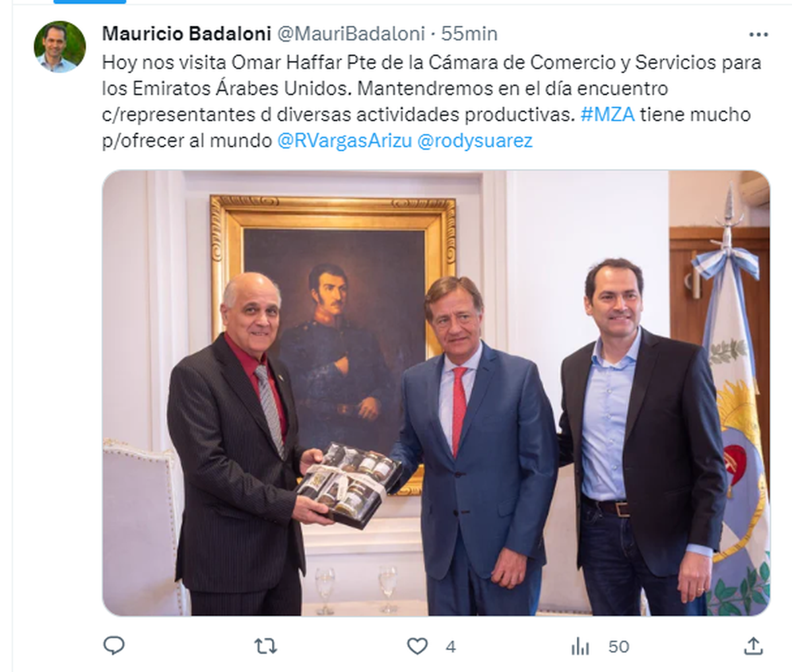The height and width of the screenshot is (672, 792).
Task: Open the Mauricio Badaloni display name link
Action: pyautogui.click(x=187, y=33)
